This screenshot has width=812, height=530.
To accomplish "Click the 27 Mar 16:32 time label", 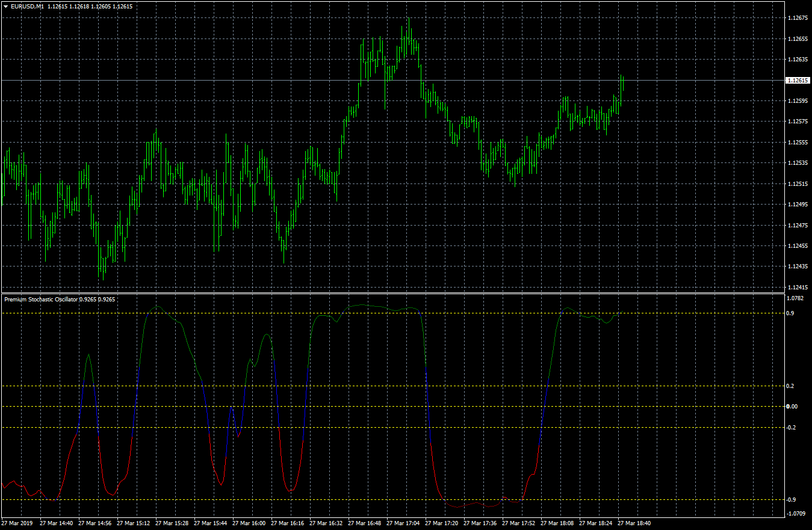I will (x=326, y=523).
